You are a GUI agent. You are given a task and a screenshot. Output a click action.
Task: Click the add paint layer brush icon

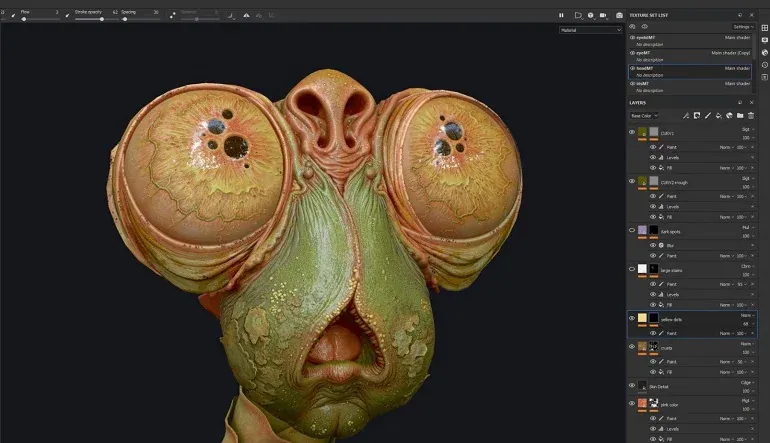point(707,116)
